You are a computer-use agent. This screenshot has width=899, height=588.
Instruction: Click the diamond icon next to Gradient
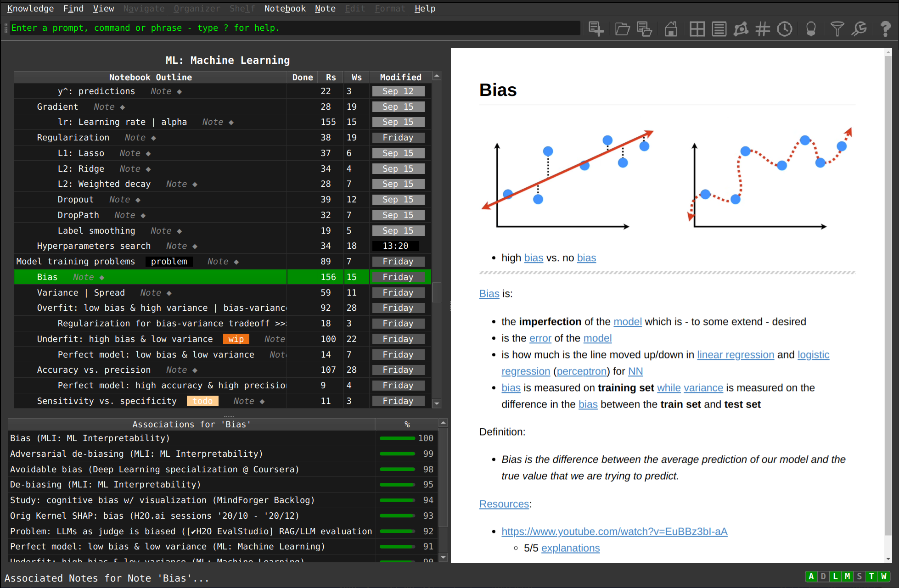[123, 107]
